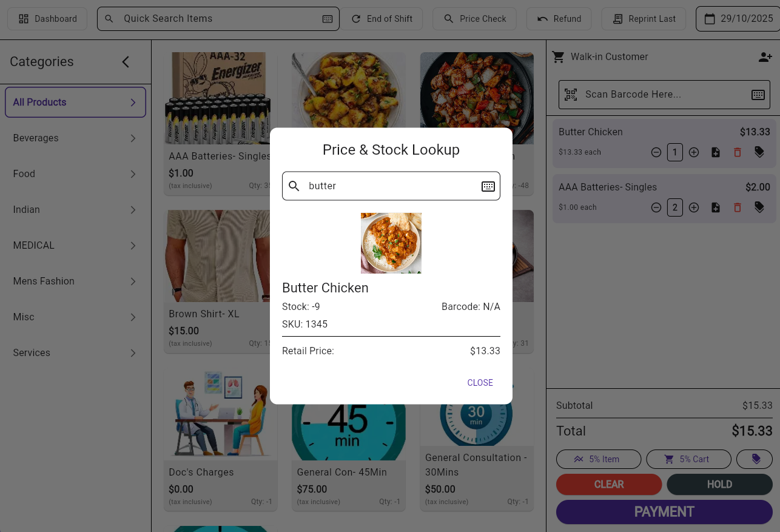Click keyboard icon in Scan Barcode field
780x532 pixels.
pos(758,95)
